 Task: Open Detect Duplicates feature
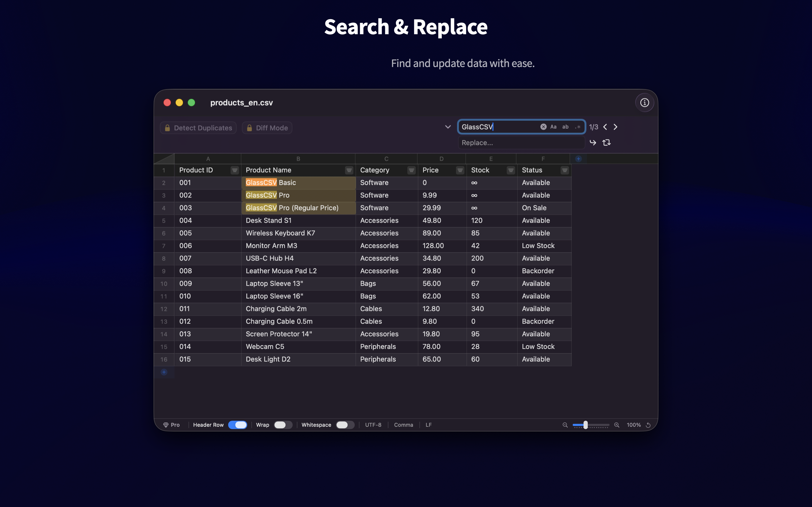point(198,128)
